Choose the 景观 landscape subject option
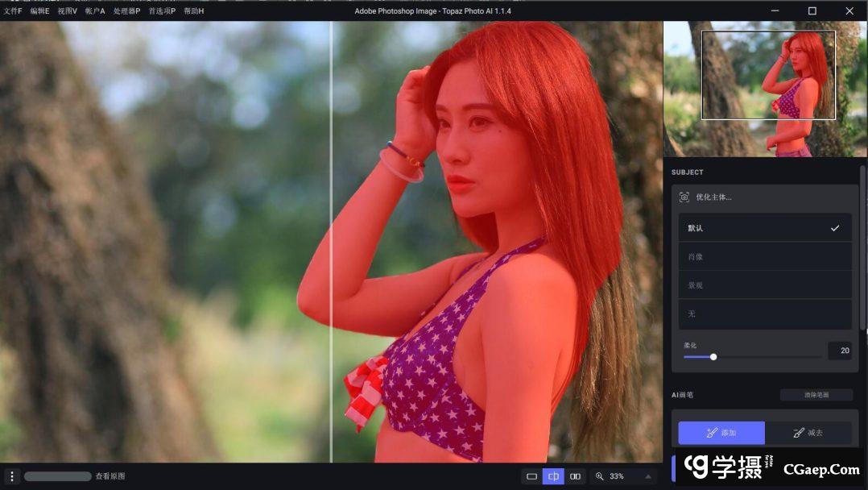 (764, 285)
